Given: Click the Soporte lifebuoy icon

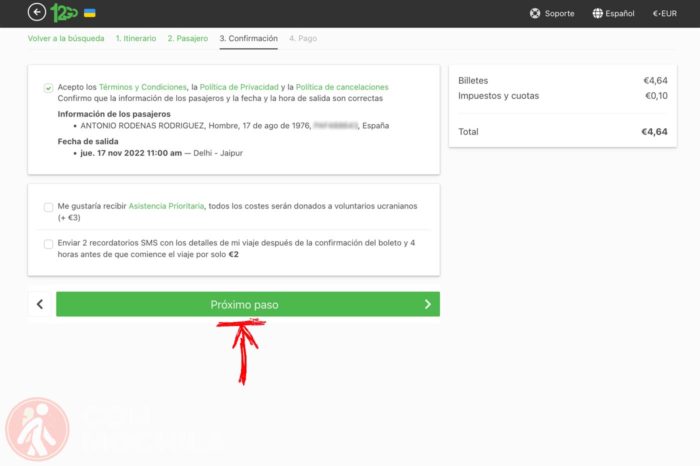Looking at the screenshot, I should tap(535, 13).
